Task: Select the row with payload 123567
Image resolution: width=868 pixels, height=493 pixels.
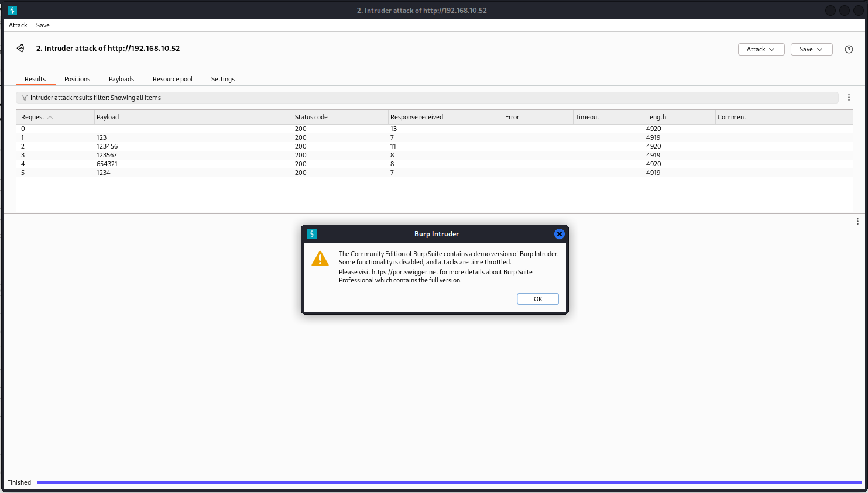Action: pos(434,155)
